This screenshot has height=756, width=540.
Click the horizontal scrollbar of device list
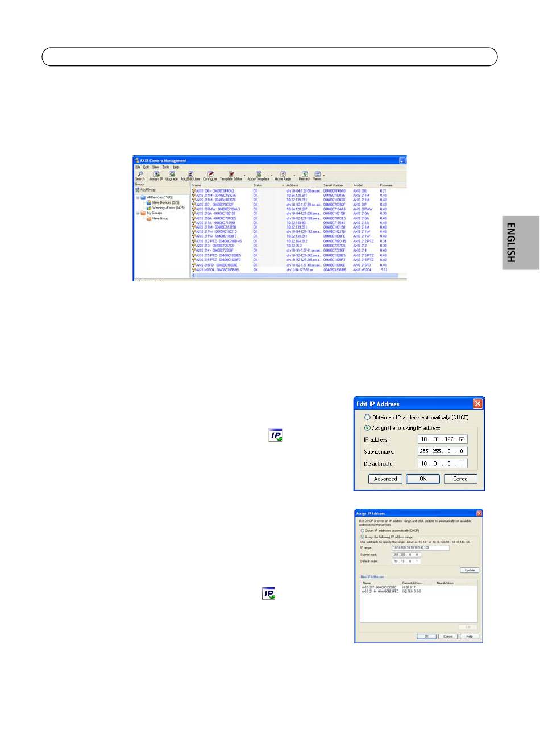point(299,276)
